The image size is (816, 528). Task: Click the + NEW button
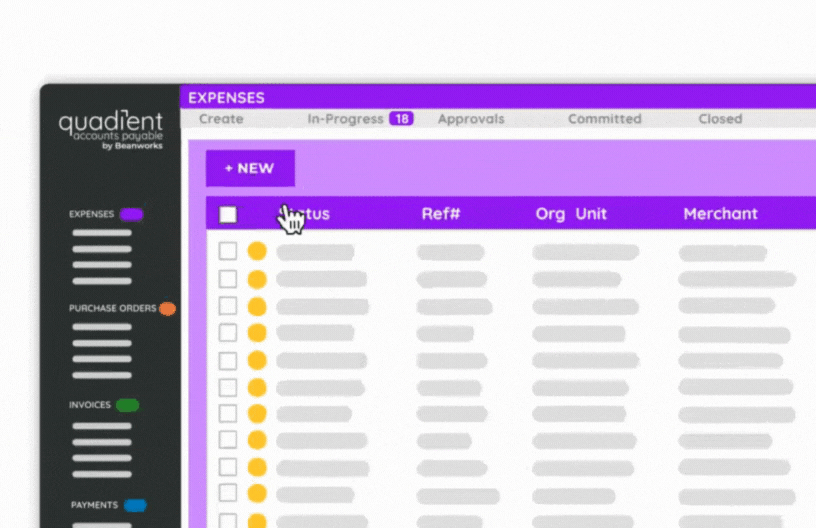click(250, 168)
